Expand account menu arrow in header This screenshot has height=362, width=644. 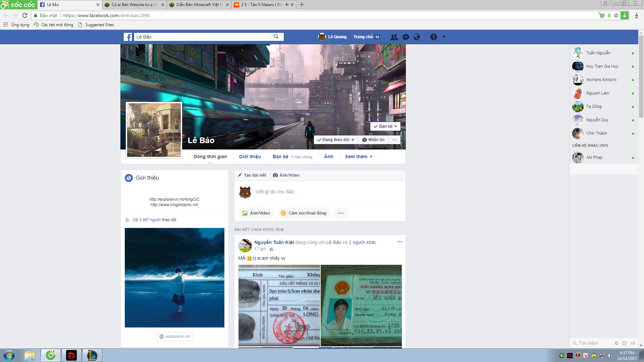[444, 37]
